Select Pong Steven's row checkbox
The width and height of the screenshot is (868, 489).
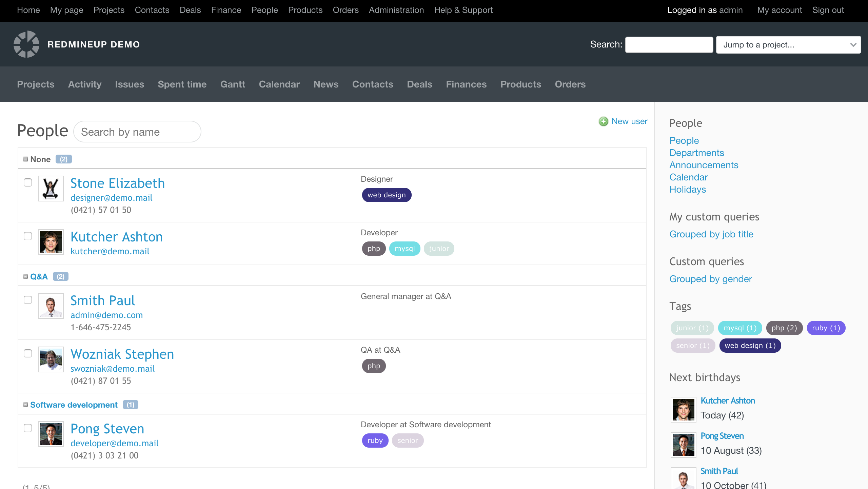click(x=27, y=428)
